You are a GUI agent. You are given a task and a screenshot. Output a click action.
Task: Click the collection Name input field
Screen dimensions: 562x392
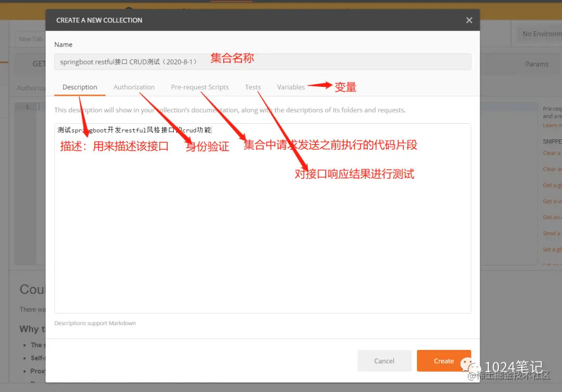(262, 61)
